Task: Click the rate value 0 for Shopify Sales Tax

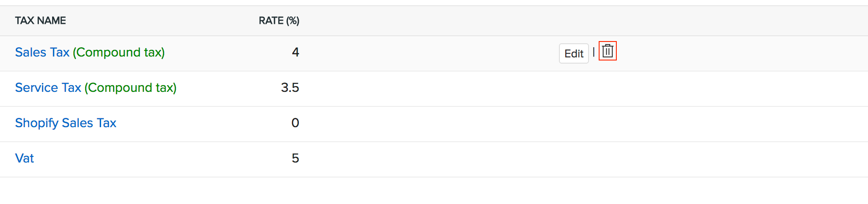Action: pos(295,123)
